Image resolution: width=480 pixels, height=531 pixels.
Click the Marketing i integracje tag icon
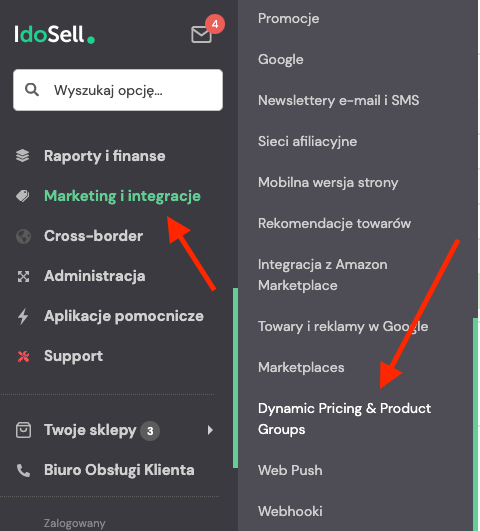click(x=23, y=196)
